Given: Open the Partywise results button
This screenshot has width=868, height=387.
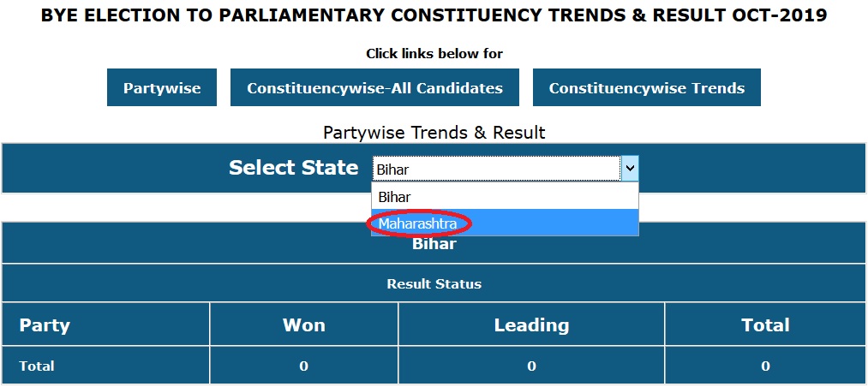Looking at the screenshot, I should pyautogui.click(x=162, y=88).
